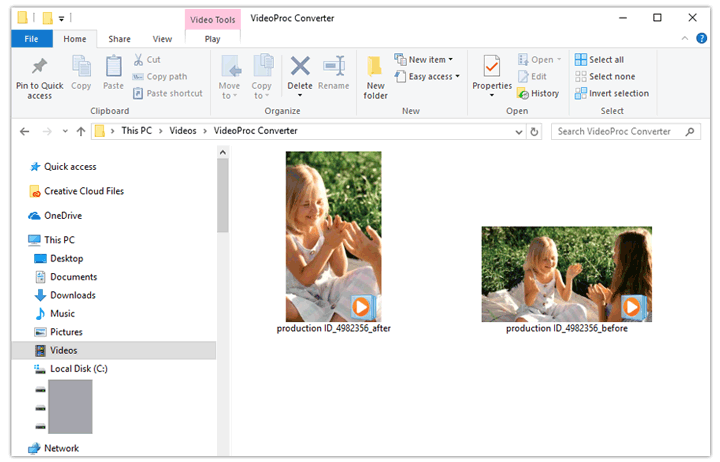Expand the address bar history dropdown
The width and height of the screenshot is (720, 462).
coord(519,132)
